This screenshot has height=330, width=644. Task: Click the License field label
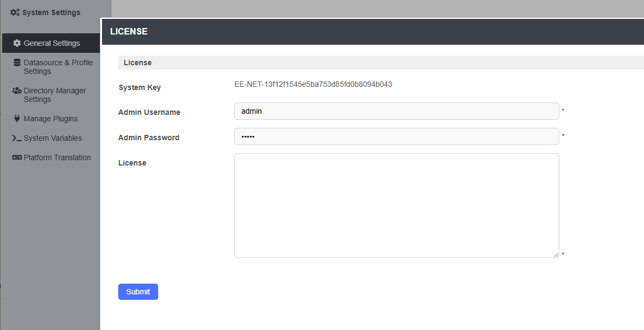point(132,163)
